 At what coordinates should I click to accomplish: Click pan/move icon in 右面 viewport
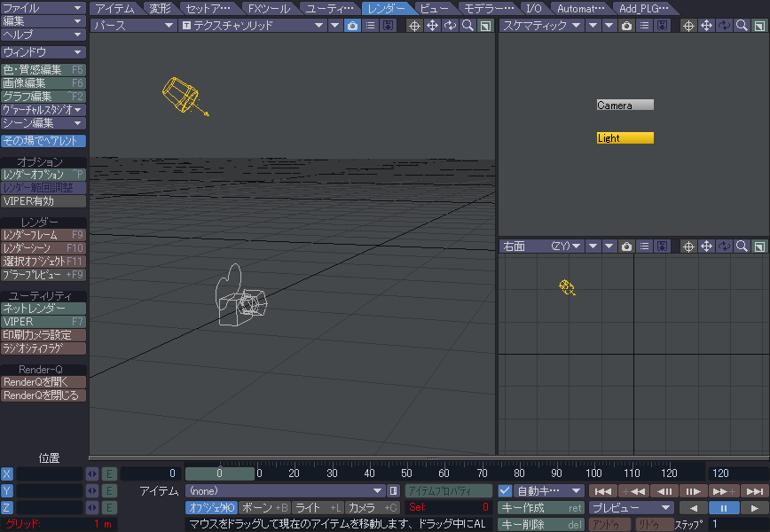coord(706,246)
